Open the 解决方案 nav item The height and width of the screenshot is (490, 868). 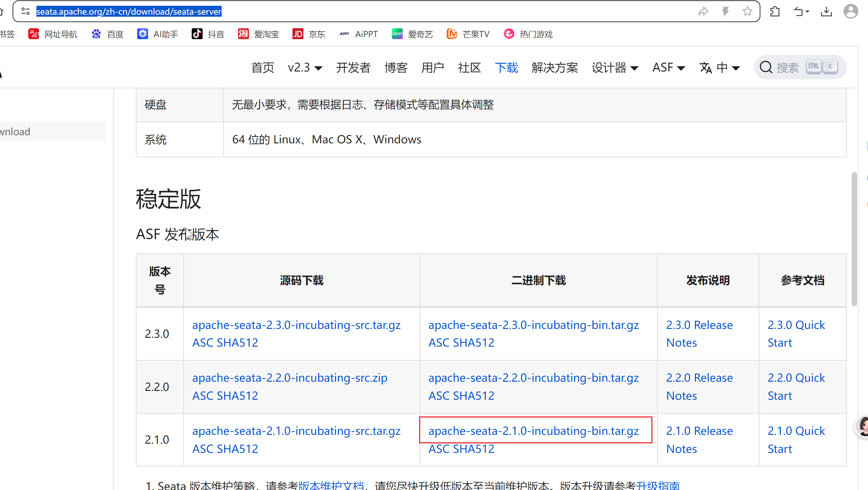555,67
